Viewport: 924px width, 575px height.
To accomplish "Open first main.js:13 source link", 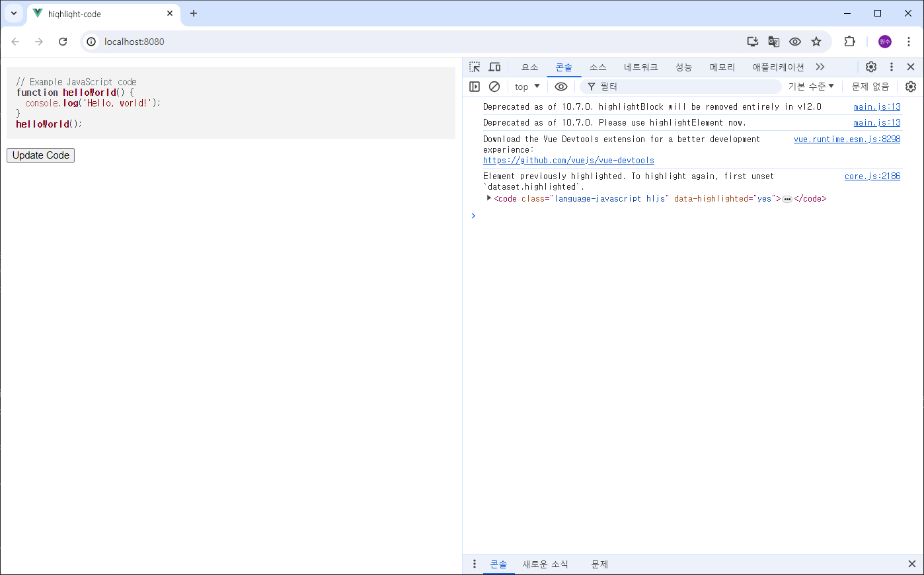I will 877,106.
